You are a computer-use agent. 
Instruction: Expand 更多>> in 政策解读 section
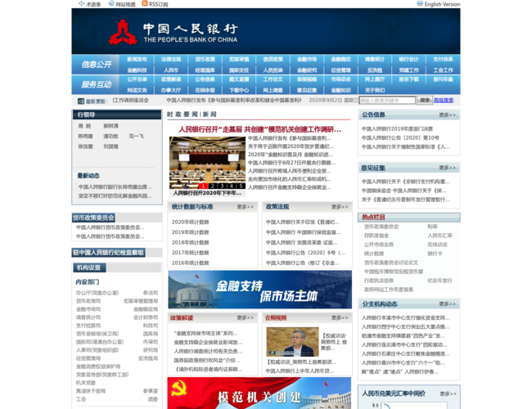pyautogui.click(x=245, y=317)
